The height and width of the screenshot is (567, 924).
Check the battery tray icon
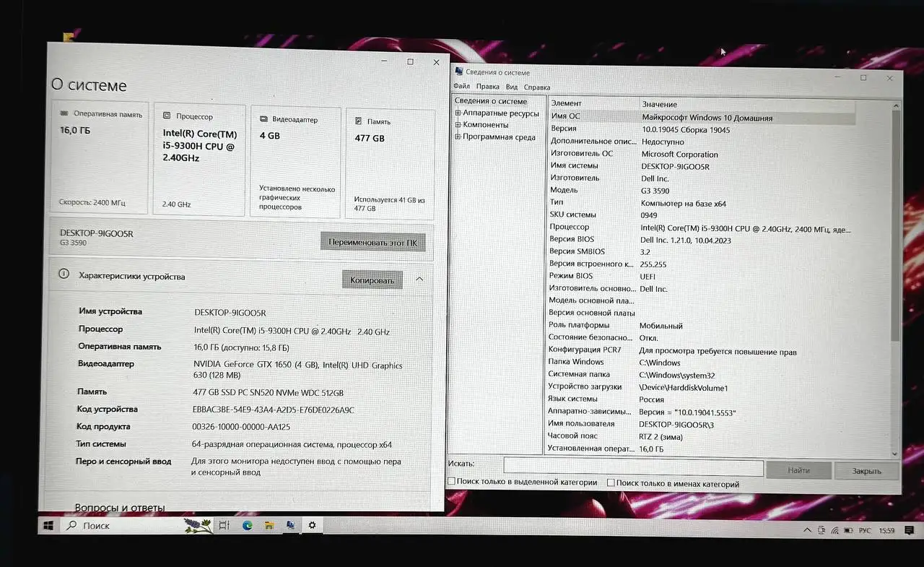(x=849, y=531)
